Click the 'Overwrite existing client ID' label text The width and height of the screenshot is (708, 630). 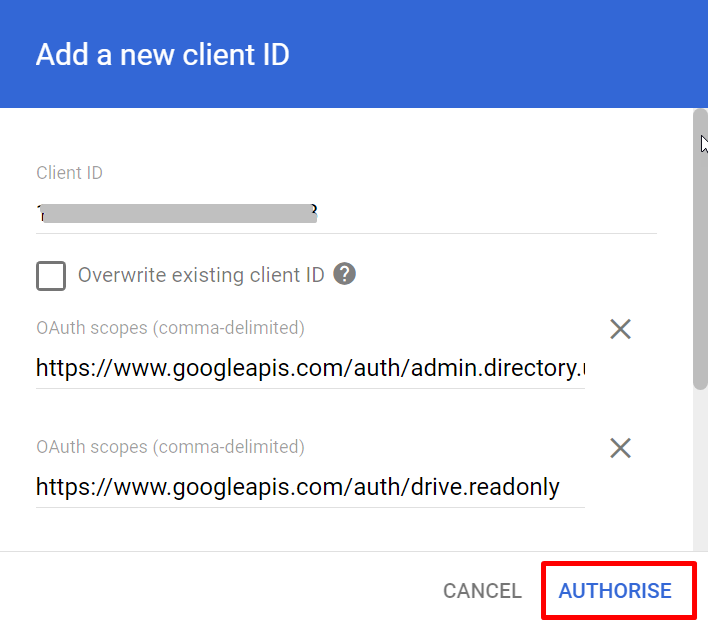click(201, 275)
